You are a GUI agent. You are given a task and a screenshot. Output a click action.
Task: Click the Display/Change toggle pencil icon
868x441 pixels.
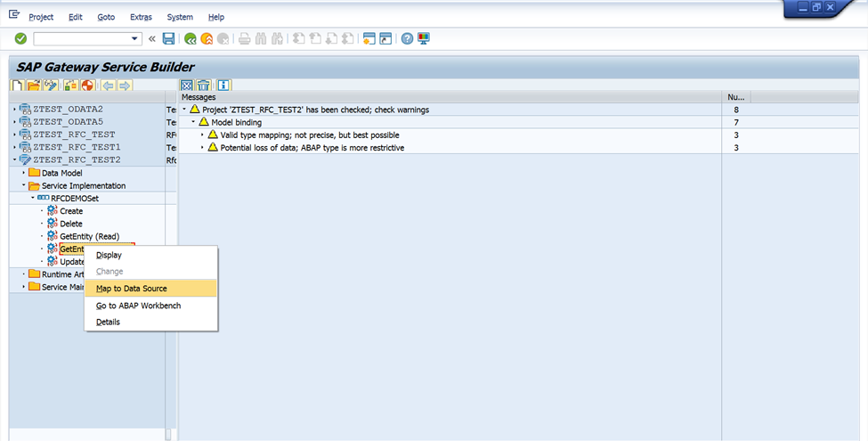point(51,86)
